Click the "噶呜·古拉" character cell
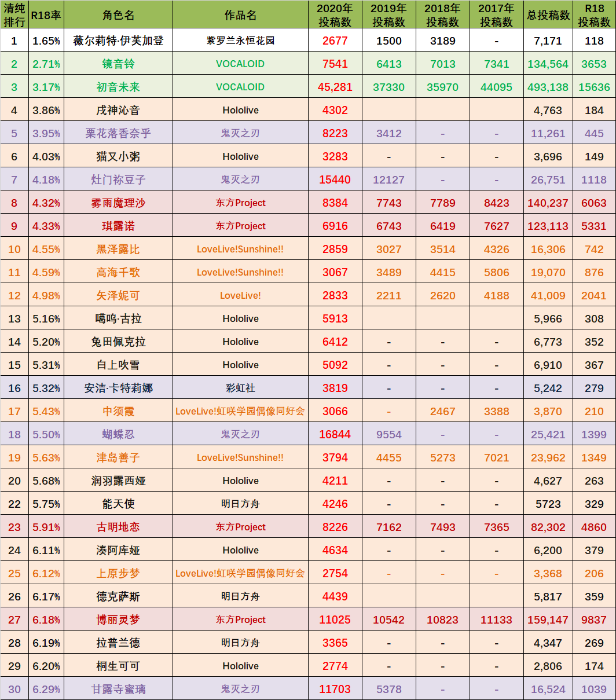This screenshot has height=700, width=616. point(118,318)
